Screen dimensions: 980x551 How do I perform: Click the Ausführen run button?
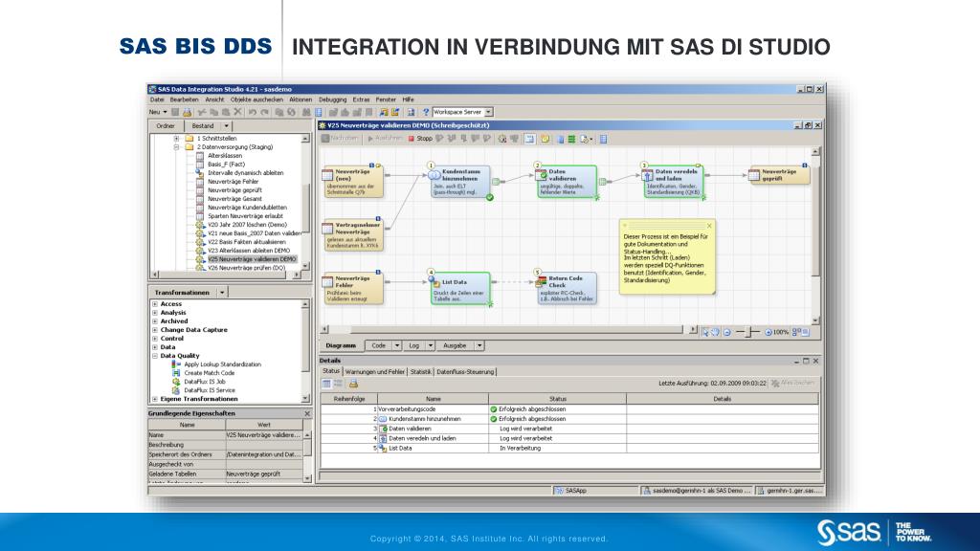[385, 139]
